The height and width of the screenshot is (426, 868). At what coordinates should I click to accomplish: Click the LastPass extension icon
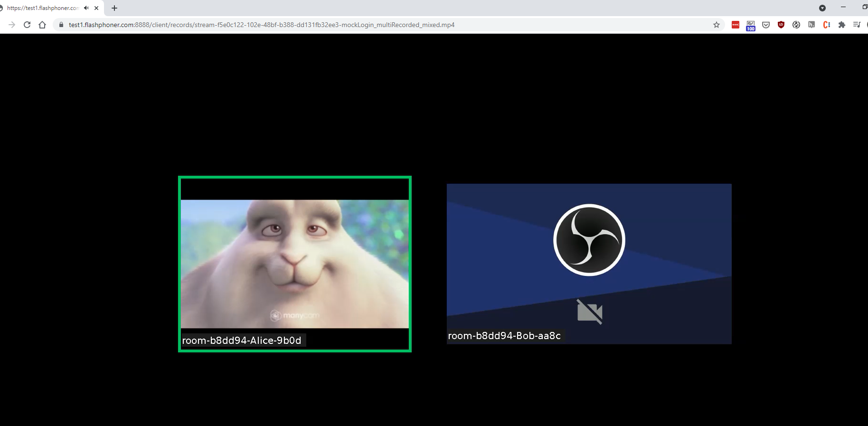click(735, 25)
